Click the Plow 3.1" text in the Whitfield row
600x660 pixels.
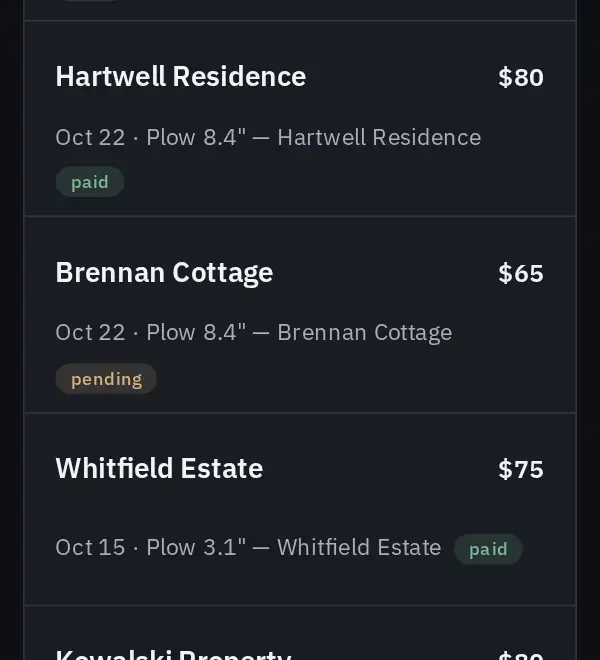click(x=196, y=547)
